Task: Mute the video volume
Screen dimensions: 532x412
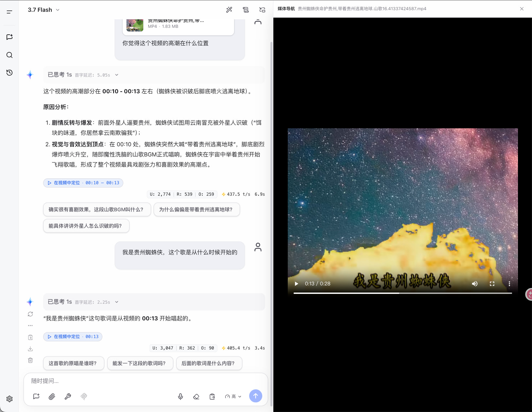Action: (475, 284)
